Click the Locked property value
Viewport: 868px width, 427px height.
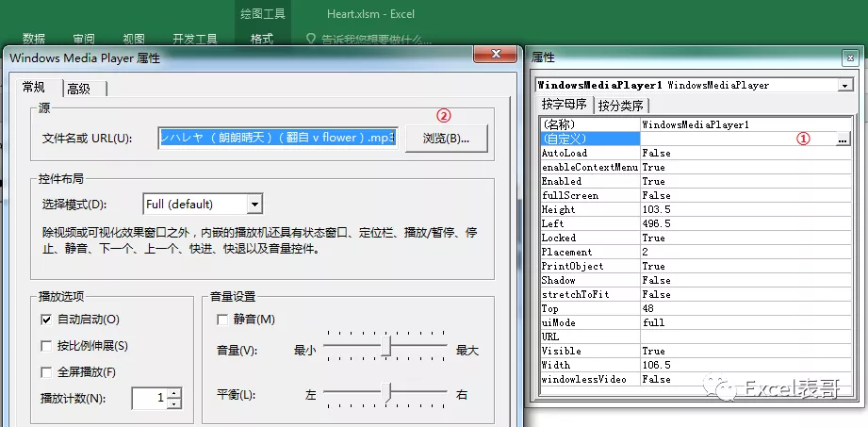pyautogui.click(x=745, y=238)
